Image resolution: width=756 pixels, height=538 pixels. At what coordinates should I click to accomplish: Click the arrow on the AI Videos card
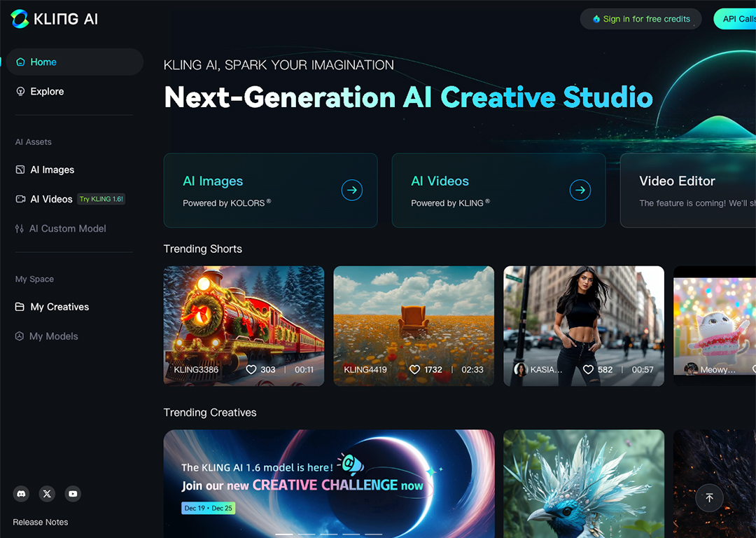pyautogui.click(x=580, y=190)
